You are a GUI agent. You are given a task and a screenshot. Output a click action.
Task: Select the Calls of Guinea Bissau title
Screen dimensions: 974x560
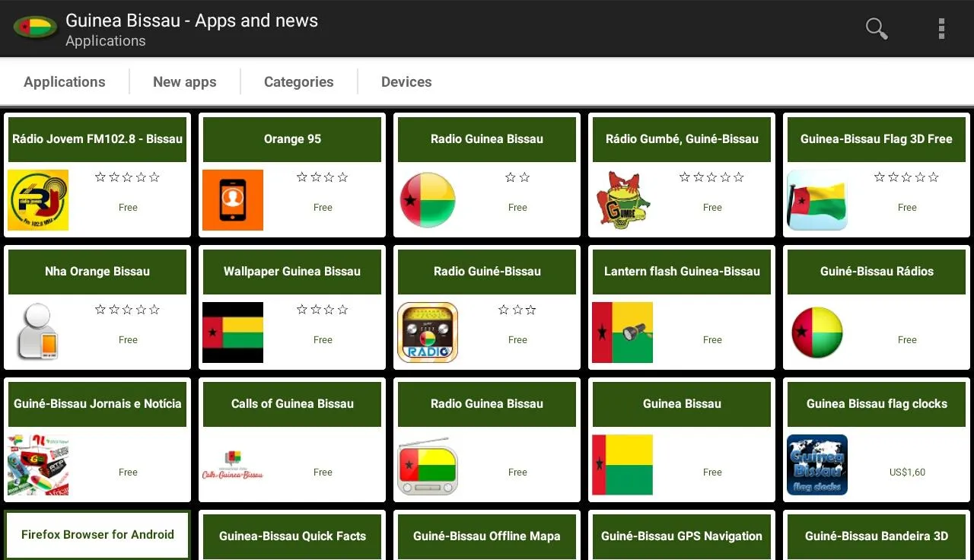(x=292, y=404)
